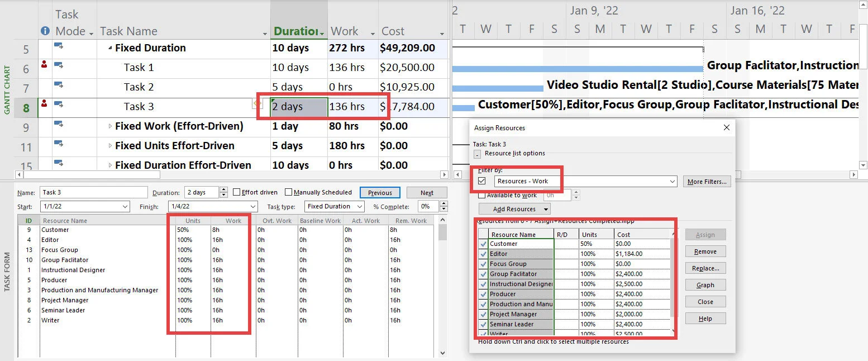The height and width of the screenshot is (361, 868).
Task: Expand Fixed Units Effort-Driven summary task
Action: (x=111, y=146)
